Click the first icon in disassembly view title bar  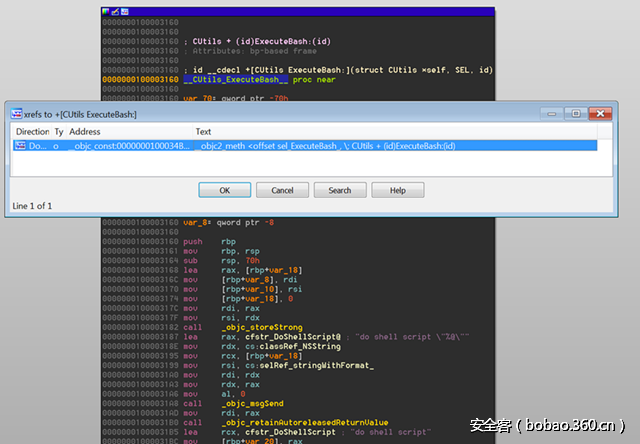pyautogui.click(x=105, y=11)
